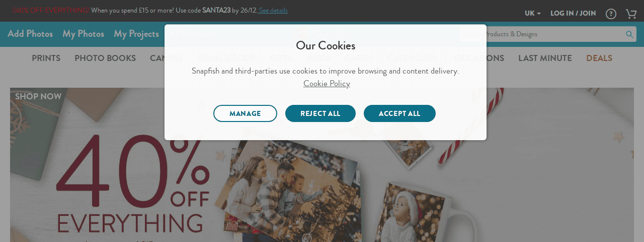This screenshot has width=644, height=242.
Task: Expand the UK region dropdown
Action: (532, 14)
